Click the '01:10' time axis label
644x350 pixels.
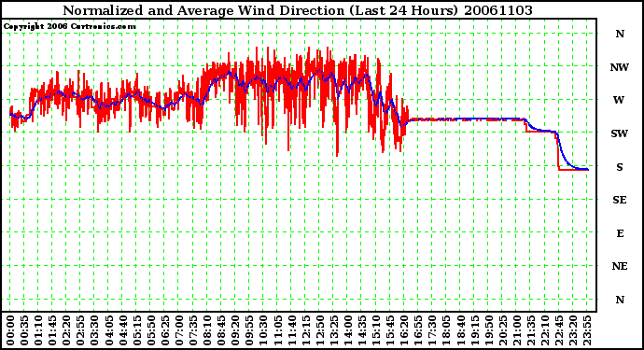pyautogui.click(x=38, y=330)
